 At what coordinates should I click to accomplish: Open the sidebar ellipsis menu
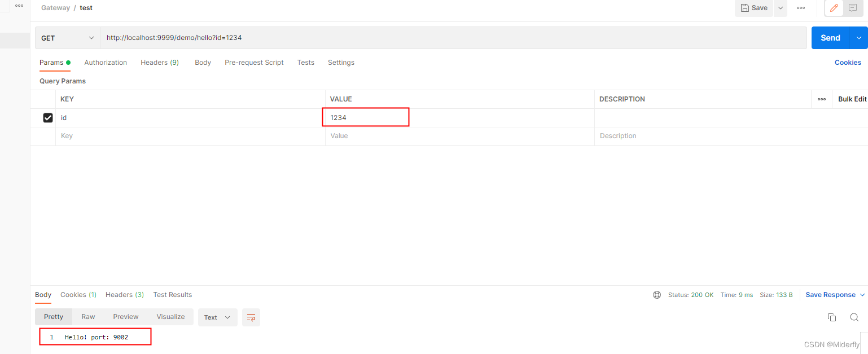point(19,5)
